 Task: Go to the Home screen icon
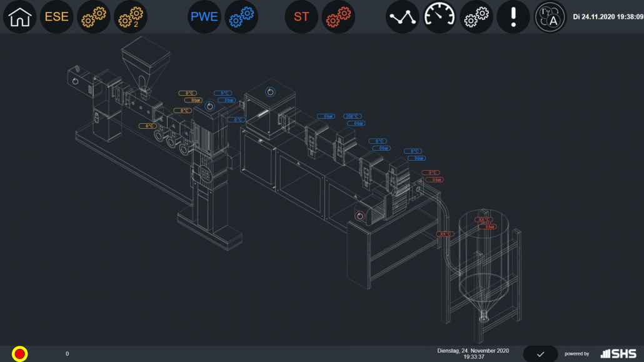[x=20, y=17]
